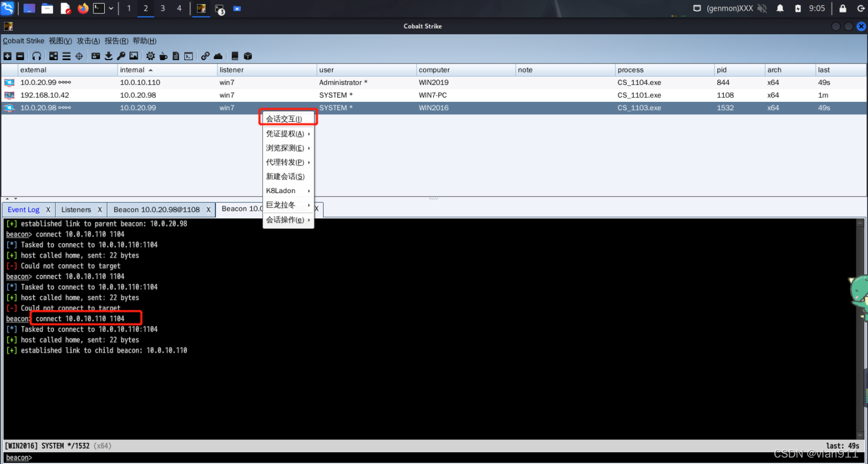868x464 pixels.
Task: Close the Listeners tab
Action: (99, 210)
